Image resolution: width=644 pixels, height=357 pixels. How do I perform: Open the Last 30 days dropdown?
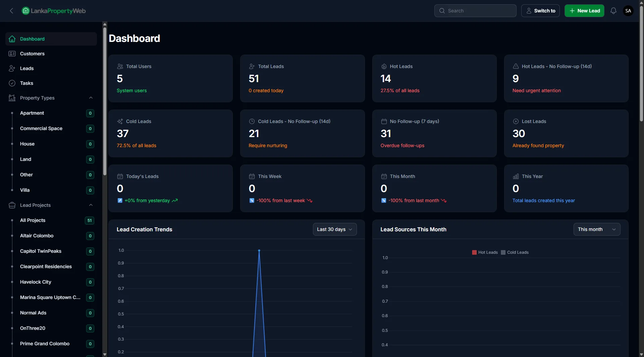(334, 229)
